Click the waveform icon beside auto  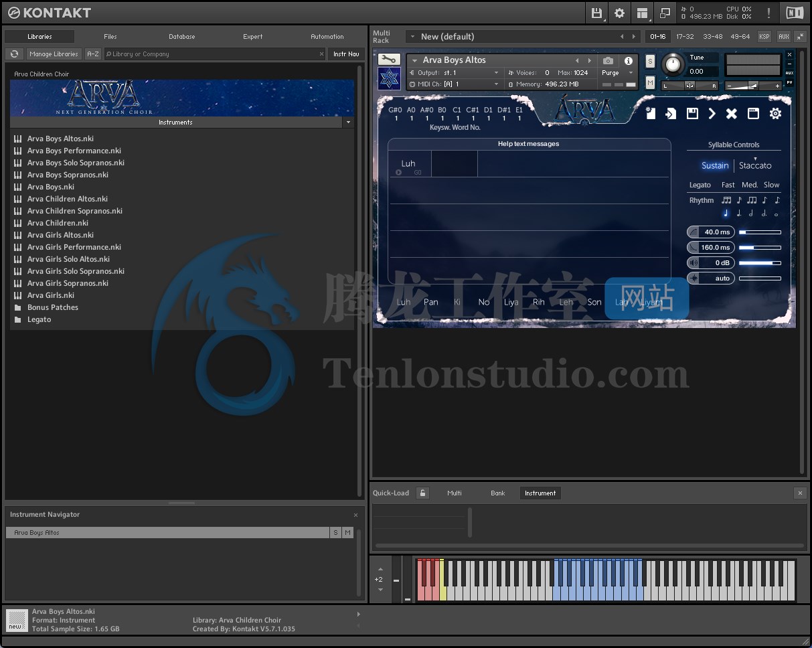[693, 278]
